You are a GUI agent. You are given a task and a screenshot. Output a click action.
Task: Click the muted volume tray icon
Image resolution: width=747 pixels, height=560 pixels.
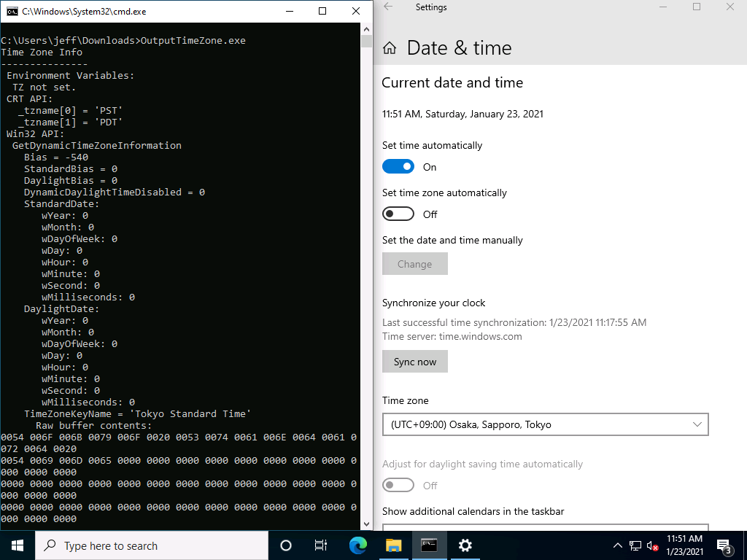coord(652,545)
